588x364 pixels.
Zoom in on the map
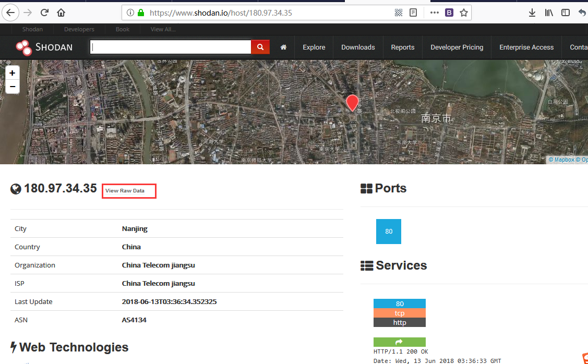tap(13, 73)
